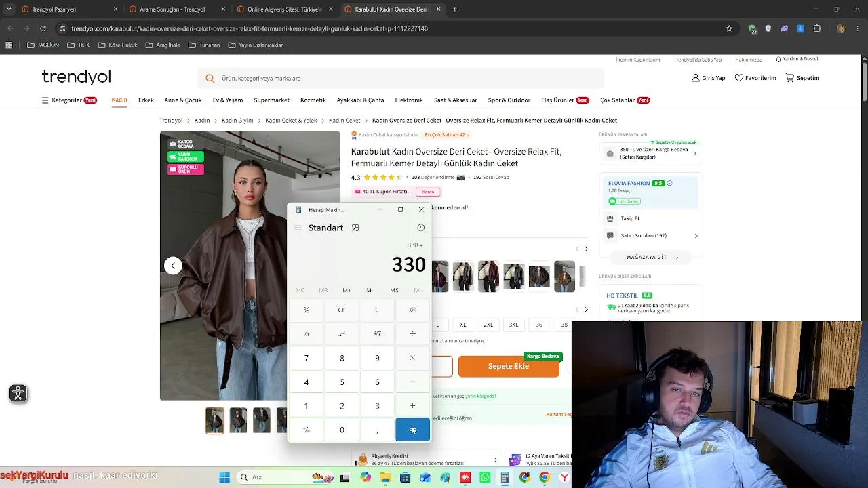
Task: Select the Spor & Outdoor tab
Action: (x=509, y=100)
